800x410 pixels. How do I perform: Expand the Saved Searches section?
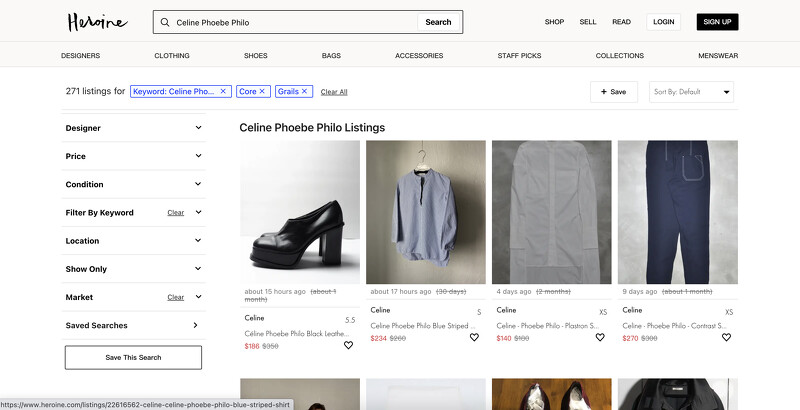pos(134,325)
